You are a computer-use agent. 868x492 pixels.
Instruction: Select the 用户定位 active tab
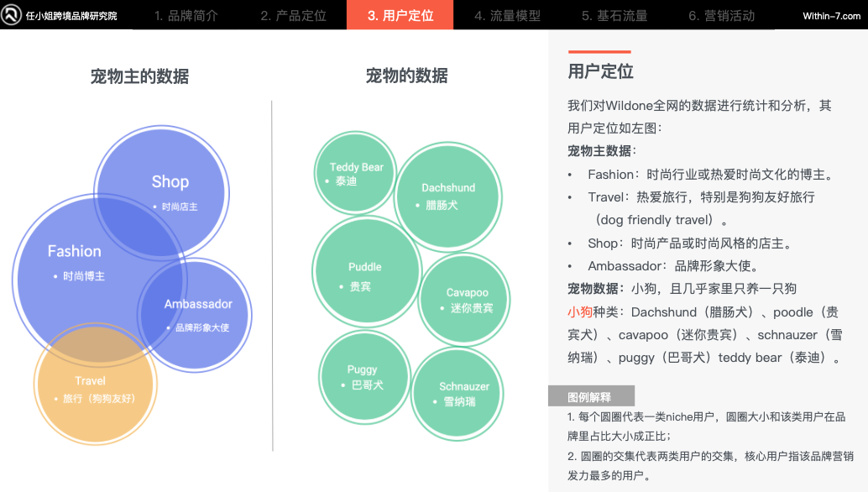coord(400,16)
